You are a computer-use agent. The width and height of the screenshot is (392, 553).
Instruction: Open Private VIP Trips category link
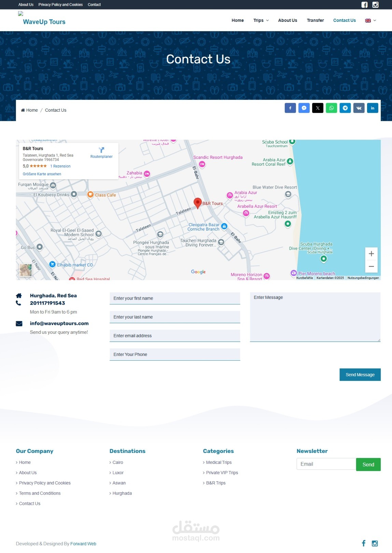pos(222,473)
